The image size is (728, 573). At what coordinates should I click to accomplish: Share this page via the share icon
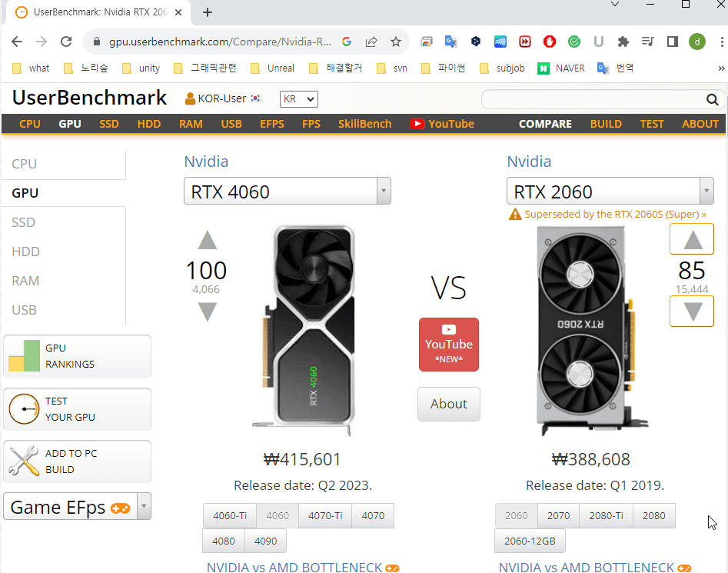pyautogui.click(x=371, y=42)
